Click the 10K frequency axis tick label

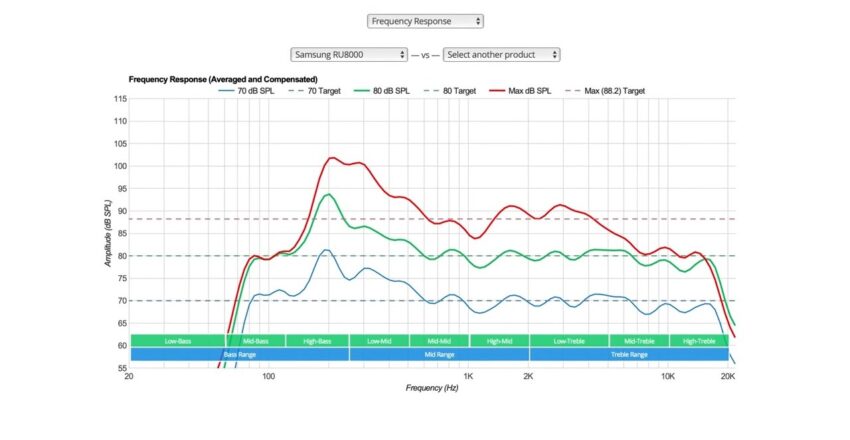point(668,377)
